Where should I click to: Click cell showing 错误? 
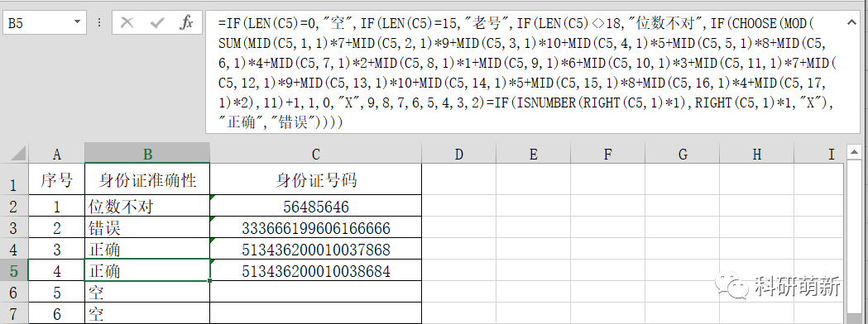147,227
